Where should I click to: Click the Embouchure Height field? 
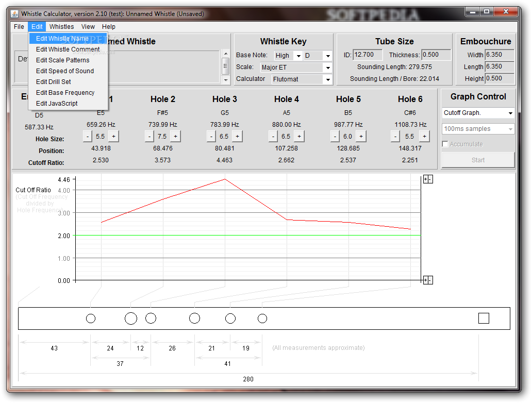point(500,78)
